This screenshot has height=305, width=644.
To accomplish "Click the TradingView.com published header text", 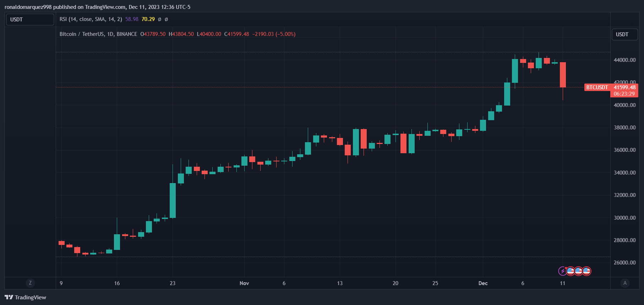I will (x=97, y=7).
